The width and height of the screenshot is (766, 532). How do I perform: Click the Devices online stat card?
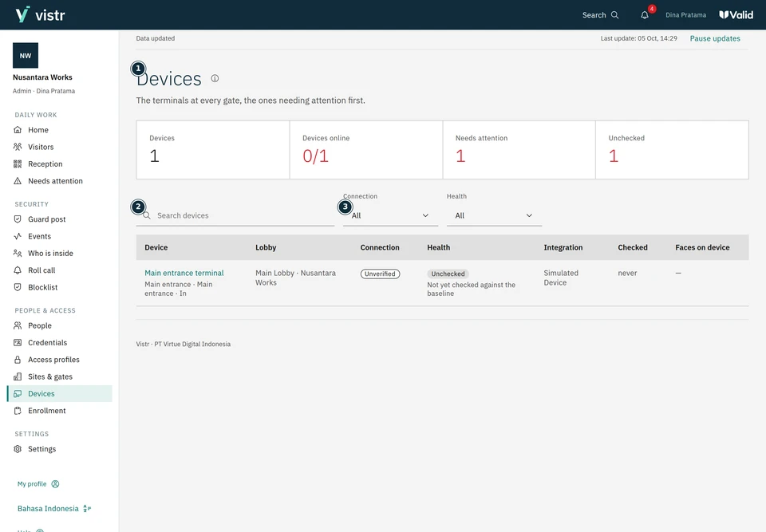(366, 150)
